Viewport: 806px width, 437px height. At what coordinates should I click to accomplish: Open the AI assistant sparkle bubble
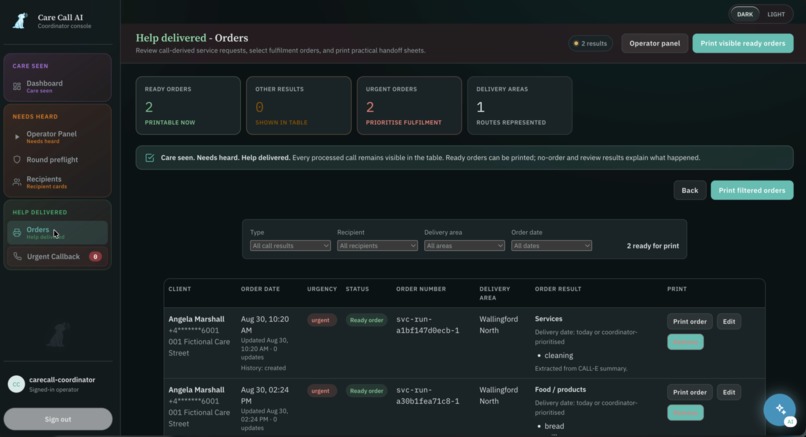pos(780,409)
